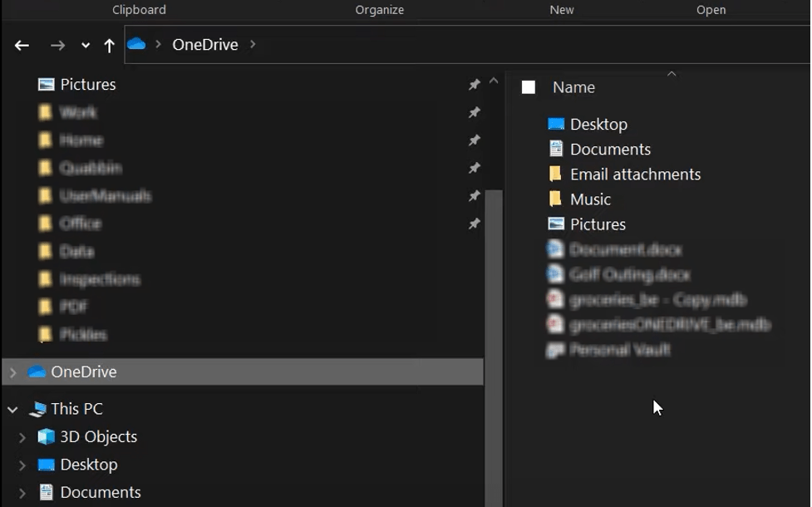This screenshot has width=812, height=507.
Task: Sort files by the Name column
Action: click(573, 87)
